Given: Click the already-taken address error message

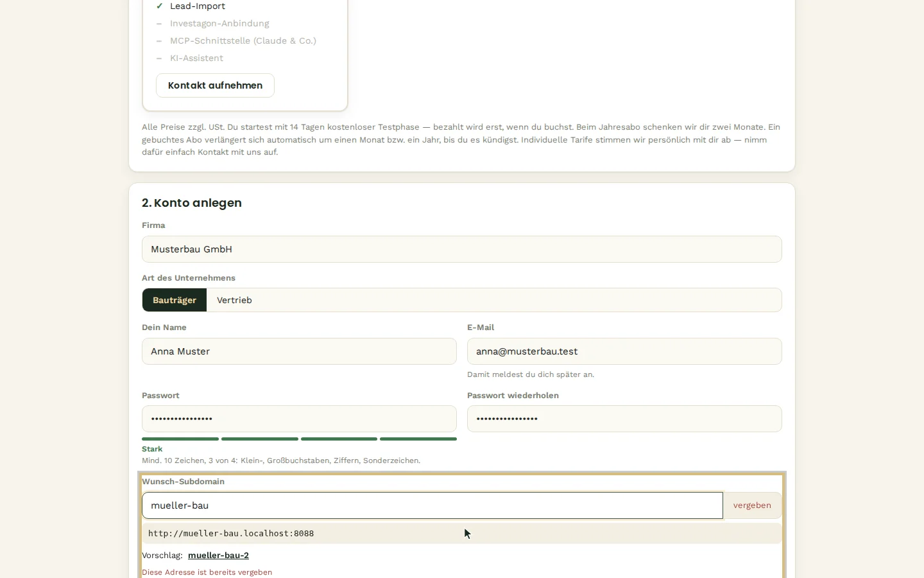Looking at the screenshot, I should [x=207, y=572].
